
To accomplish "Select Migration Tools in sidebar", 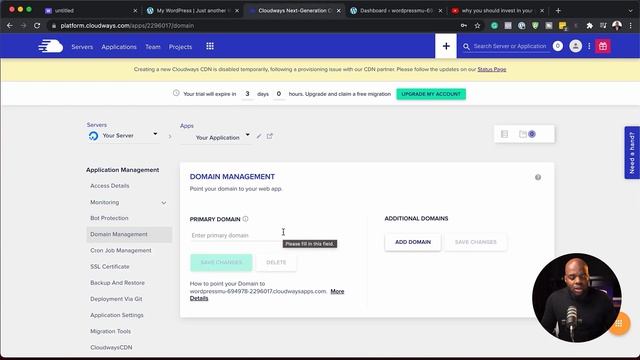I will [110, 331].
